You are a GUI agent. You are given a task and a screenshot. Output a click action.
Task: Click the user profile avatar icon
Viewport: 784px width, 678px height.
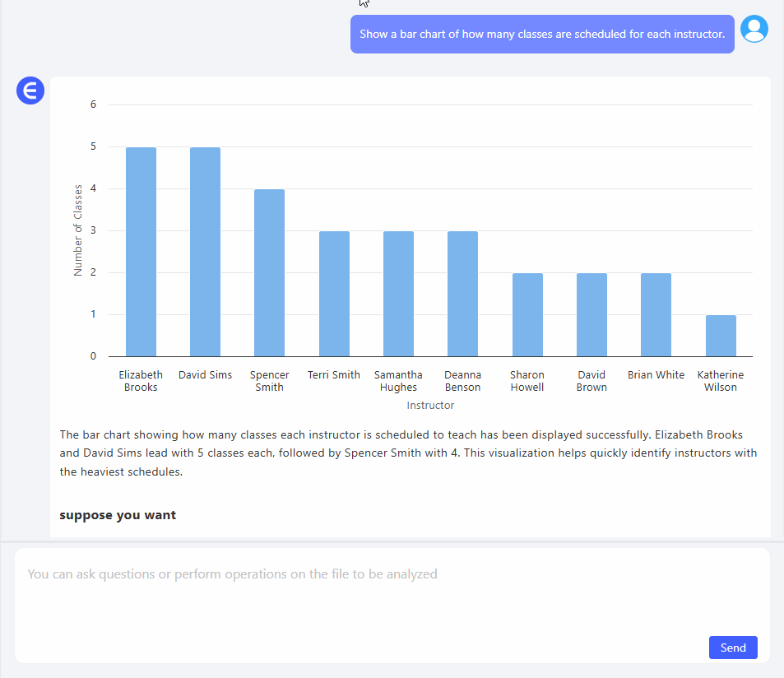pyautogui.click(x=754, y=29)
